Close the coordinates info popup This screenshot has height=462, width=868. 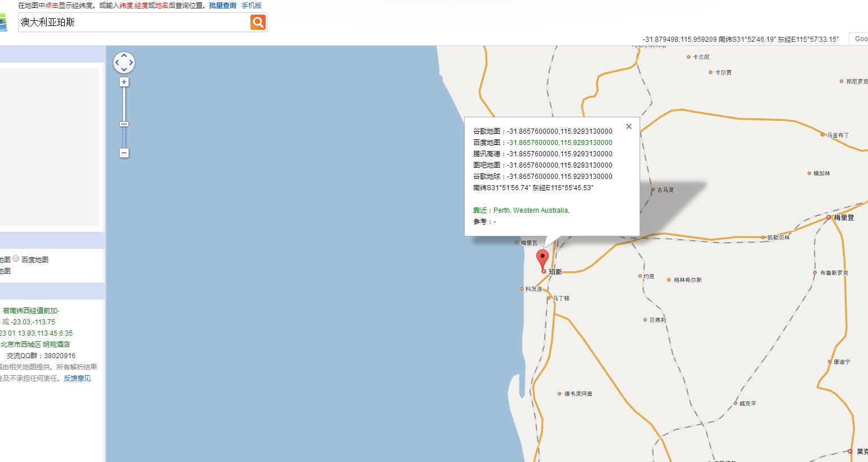point(628,126)
